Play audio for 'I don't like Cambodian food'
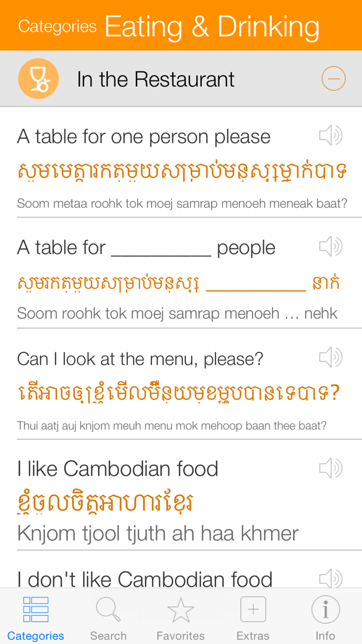This screenshot has height=644, width=362. tap(331, 578)
